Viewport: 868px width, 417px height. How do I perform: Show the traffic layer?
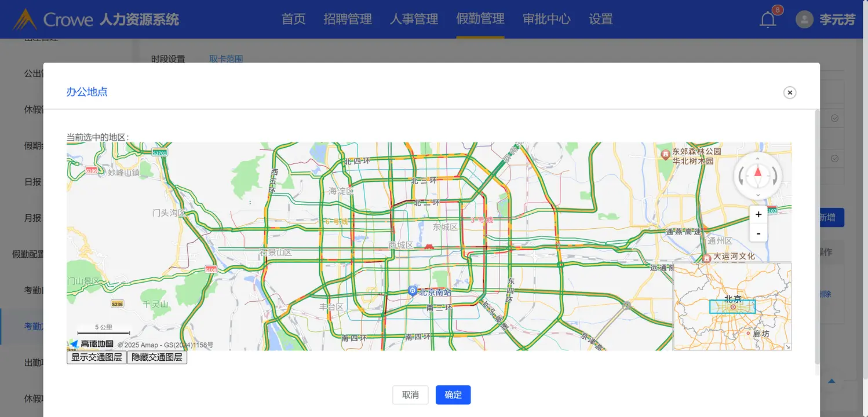pos(96,357)
